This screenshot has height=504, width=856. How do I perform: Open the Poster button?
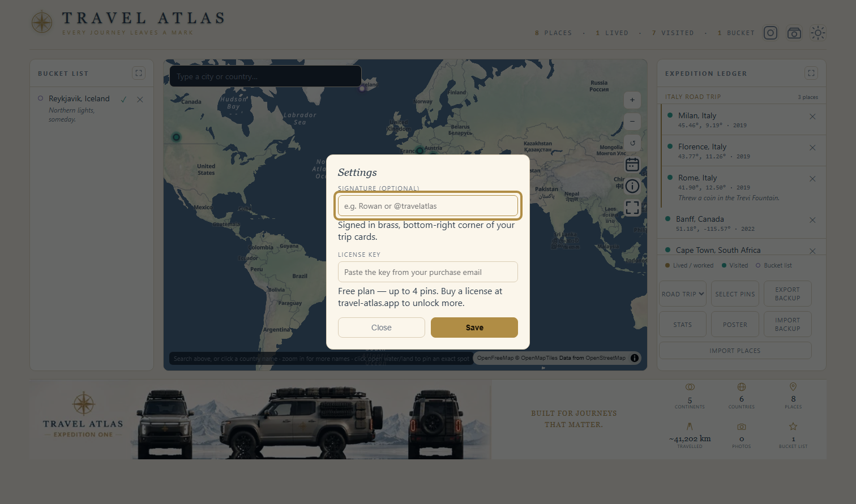735,325
